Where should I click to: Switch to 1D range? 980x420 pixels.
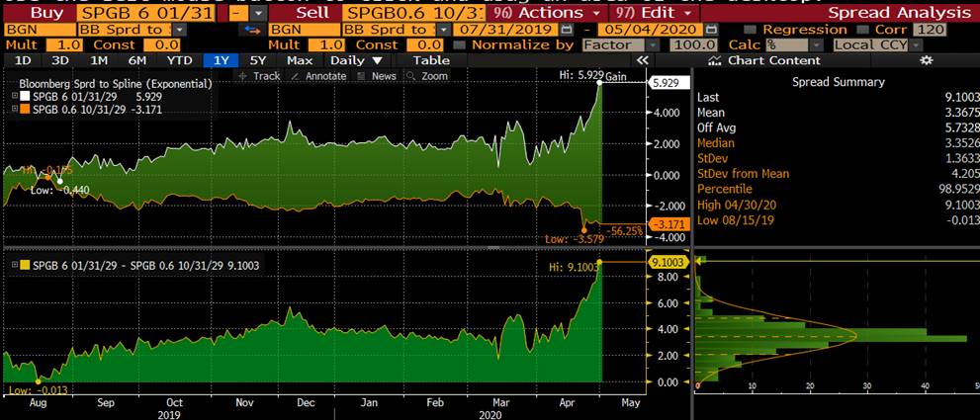click(x=23, y=60)
